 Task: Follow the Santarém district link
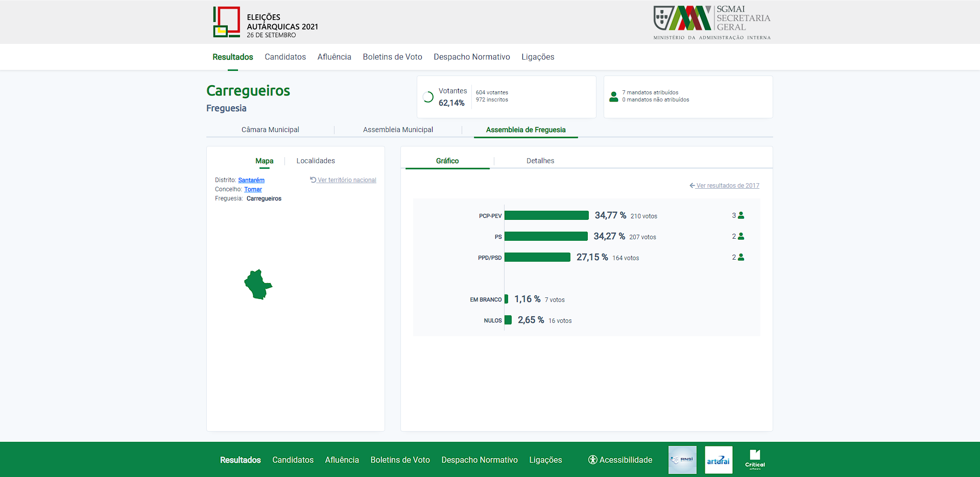tap(251, 180)
